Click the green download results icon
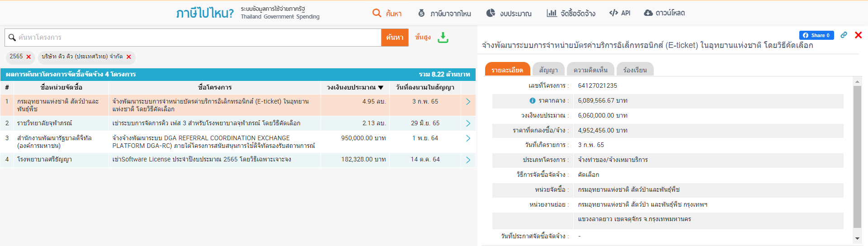Image resolution: width=868 pixels, height=246 pixels. (443, 38)
